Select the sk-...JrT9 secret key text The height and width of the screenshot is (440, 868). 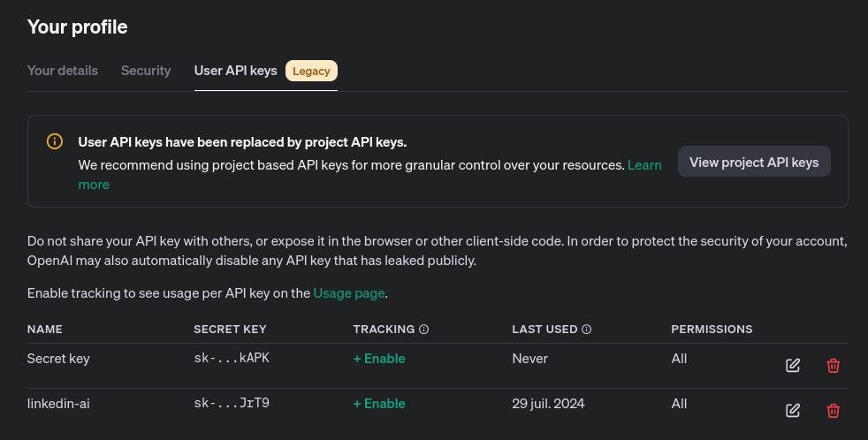coord(232,403)
